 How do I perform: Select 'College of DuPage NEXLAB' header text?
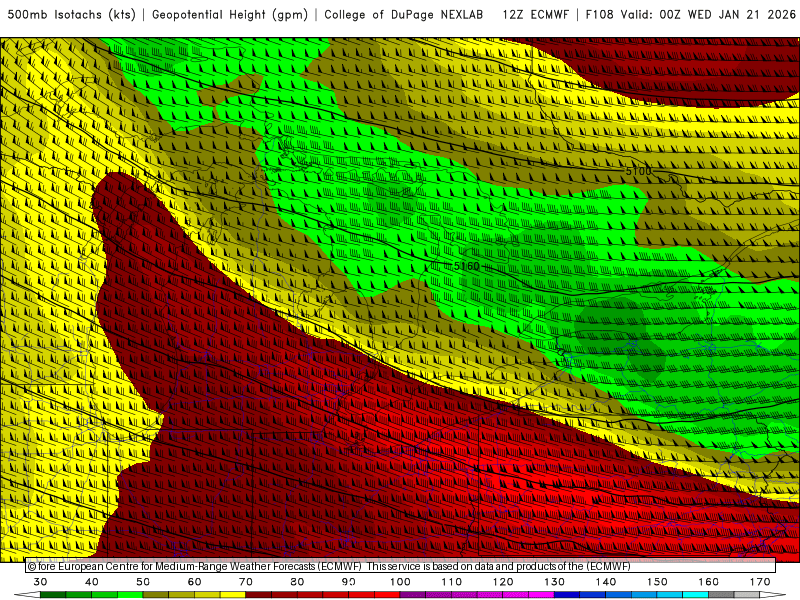click(x=404, y=15)
